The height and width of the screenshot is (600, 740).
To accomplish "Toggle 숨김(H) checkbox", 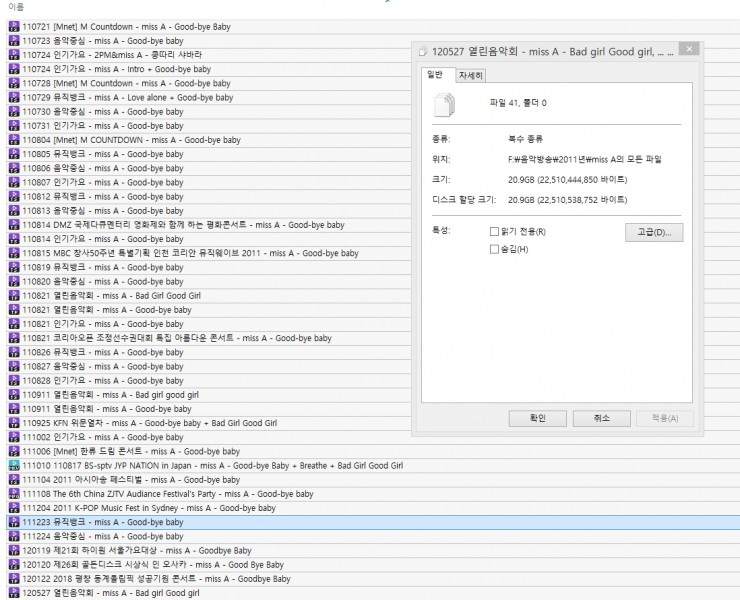I will [494, 249].
